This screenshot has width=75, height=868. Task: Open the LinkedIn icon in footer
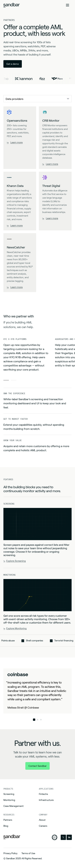69,837
